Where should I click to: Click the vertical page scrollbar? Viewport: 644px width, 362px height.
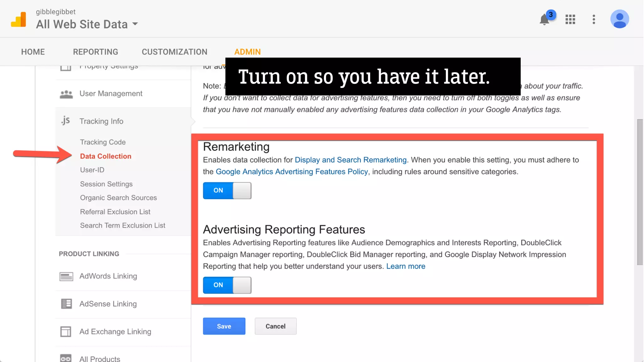pos(640,192)
